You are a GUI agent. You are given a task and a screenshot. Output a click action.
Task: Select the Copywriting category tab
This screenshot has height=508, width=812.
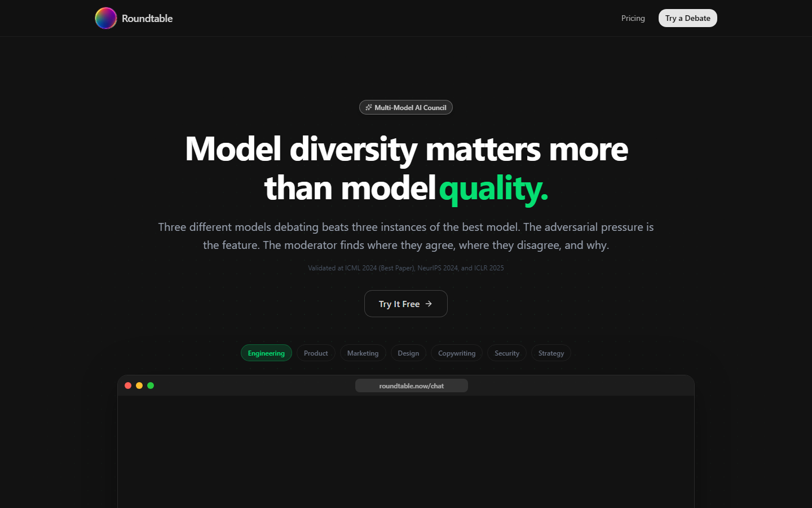pyautogui.click(x=457, y=353)
